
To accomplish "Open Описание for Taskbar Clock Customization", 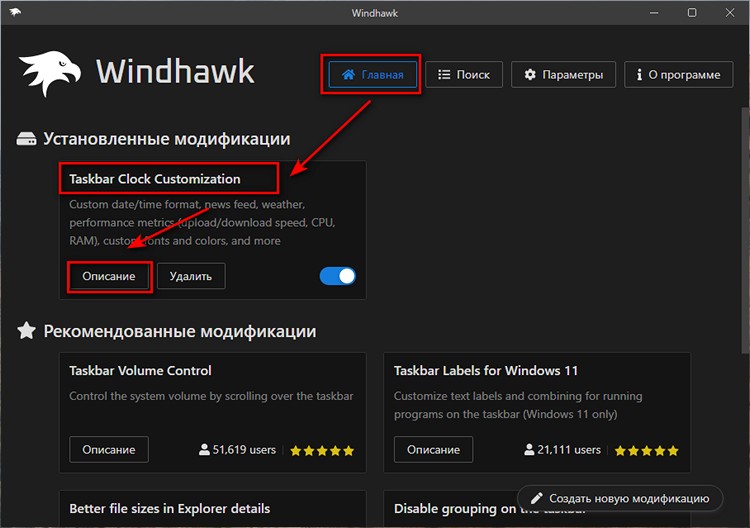I will click(109, 276).
